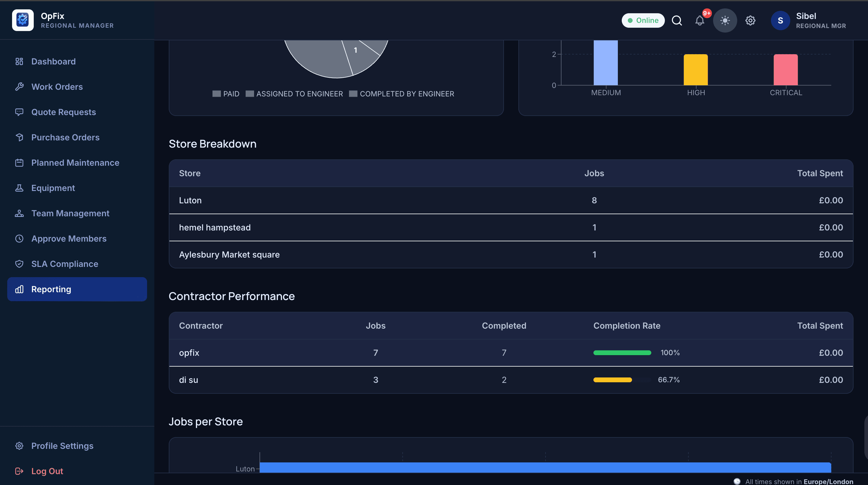Click the Quote Requests chat icon
Image resolution: width=868 pixels, height=485 pixels.
tap(19, 112)
